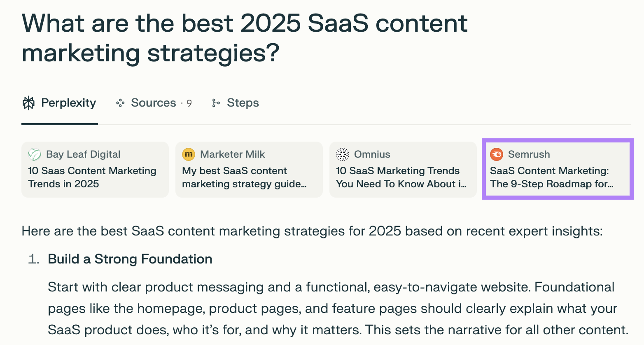Open "10 Saas Content Marketing Trends in 2025" source
This screenshot has width=644, height=345.
click(92, 177)
